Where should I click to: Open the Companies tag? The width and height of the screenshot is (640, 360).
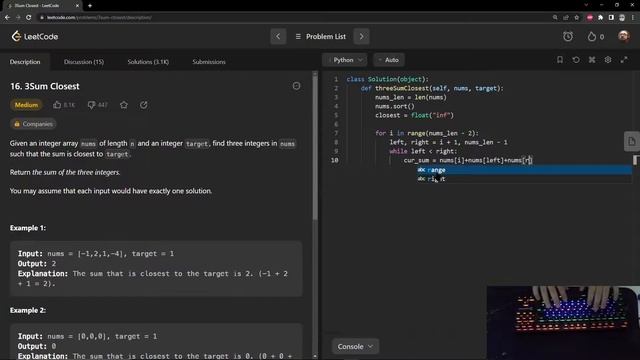pyautogui.click(x=33, y=124)
